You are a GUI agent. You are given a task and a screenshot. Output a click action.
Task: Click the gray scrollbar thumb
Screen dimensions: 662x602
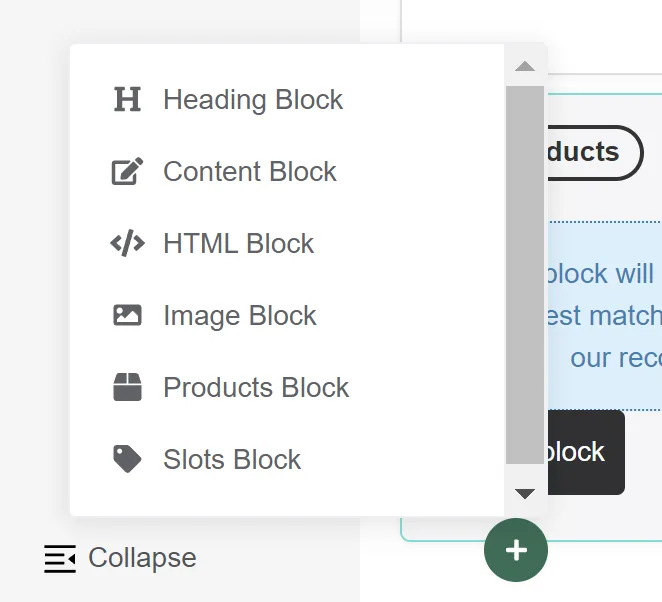pyautogui.click(x=525, y=275)
